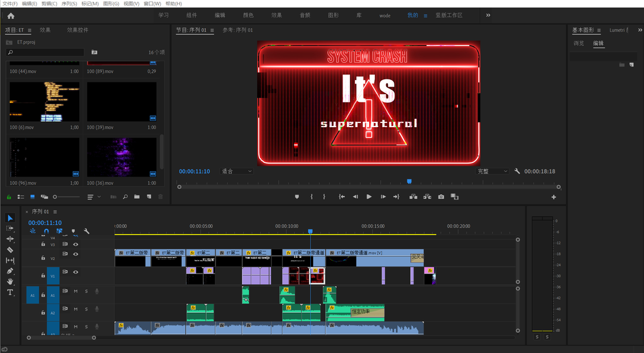
Task: Create new bin folder icon
Action: click(x=137, y=197)
